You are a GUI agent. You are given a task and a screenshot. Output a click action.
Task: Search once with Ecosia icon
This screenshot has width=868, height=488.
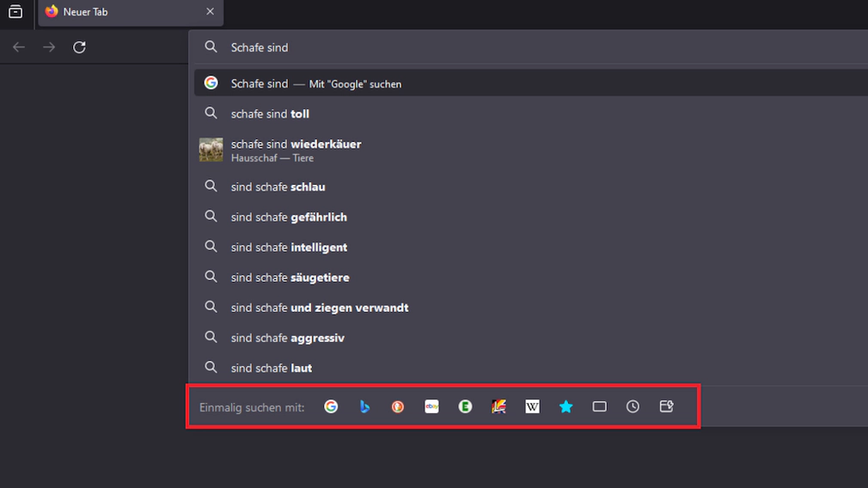click(x=465, y=406)
